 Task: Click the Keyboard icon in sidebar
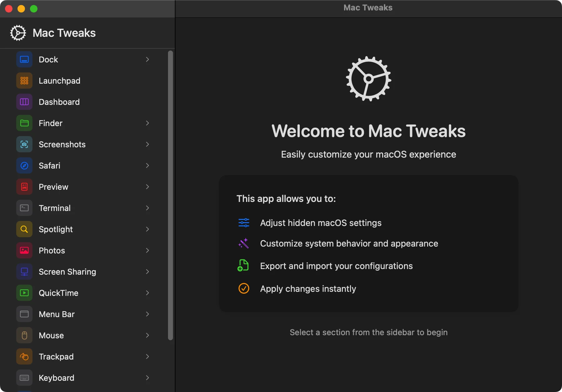24,378
